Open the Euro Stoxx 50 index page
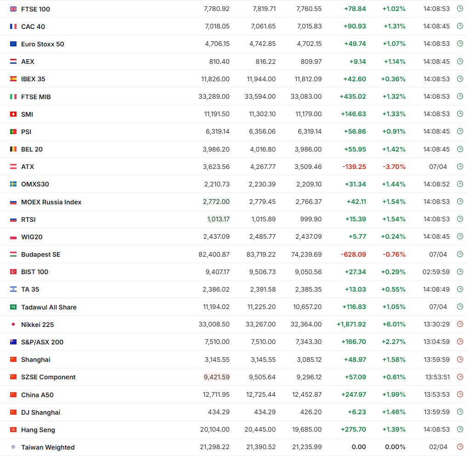The height and width of the screenshot is (456, 476). (x=42, y=44)
